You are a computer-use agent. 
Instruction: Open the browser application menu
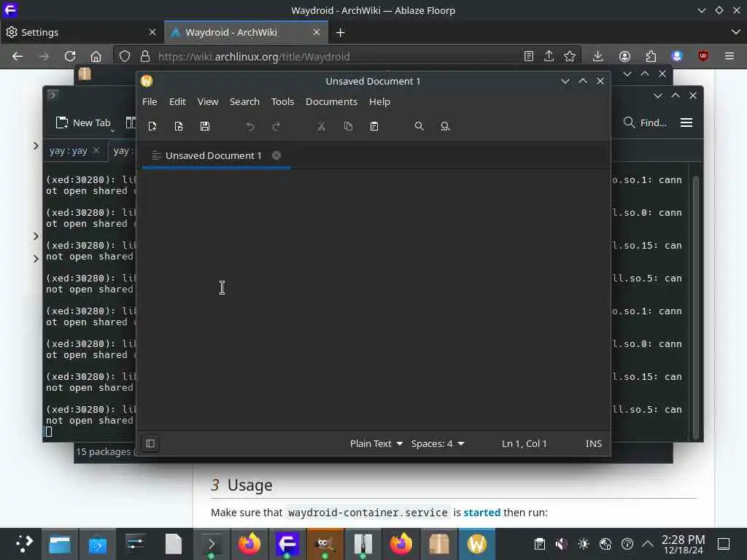[x=729, y=56]
